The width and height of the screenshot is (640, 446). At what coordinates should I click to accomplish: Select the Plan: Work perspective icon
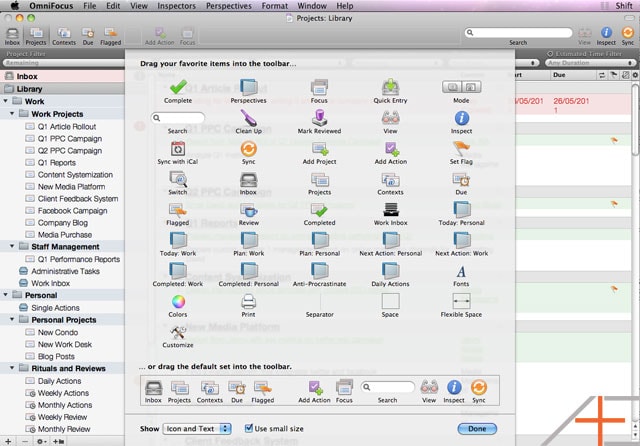[x=248, y=240]
